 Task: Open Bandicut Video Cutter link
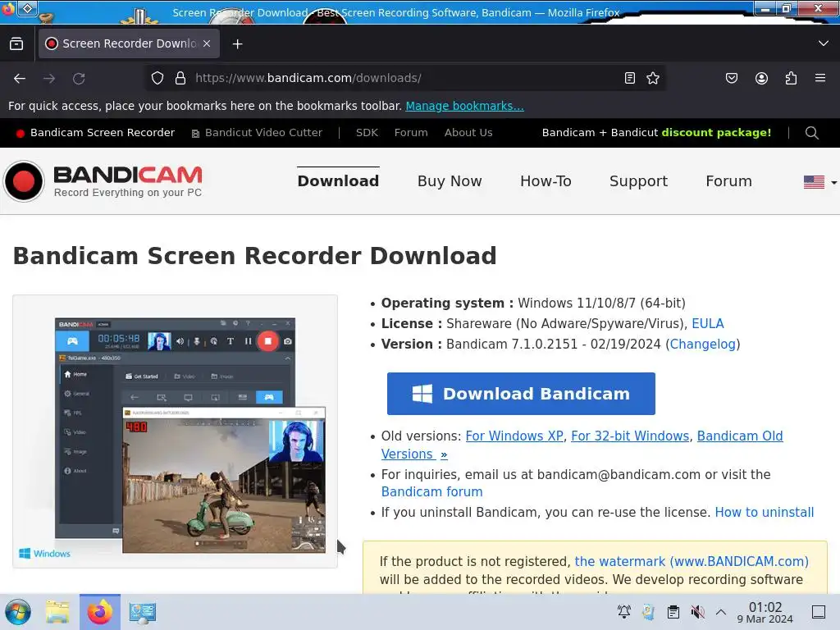point(257,133)
